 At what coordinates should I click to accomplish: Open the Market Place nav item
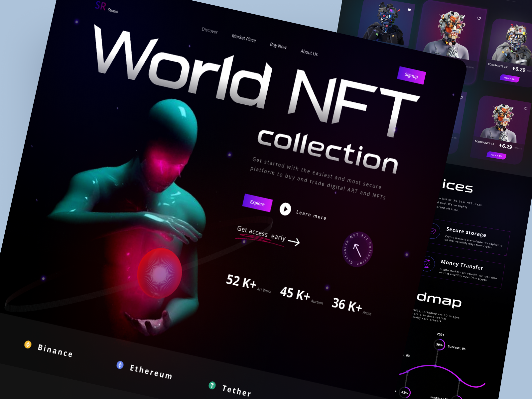(x=244, y=38)
